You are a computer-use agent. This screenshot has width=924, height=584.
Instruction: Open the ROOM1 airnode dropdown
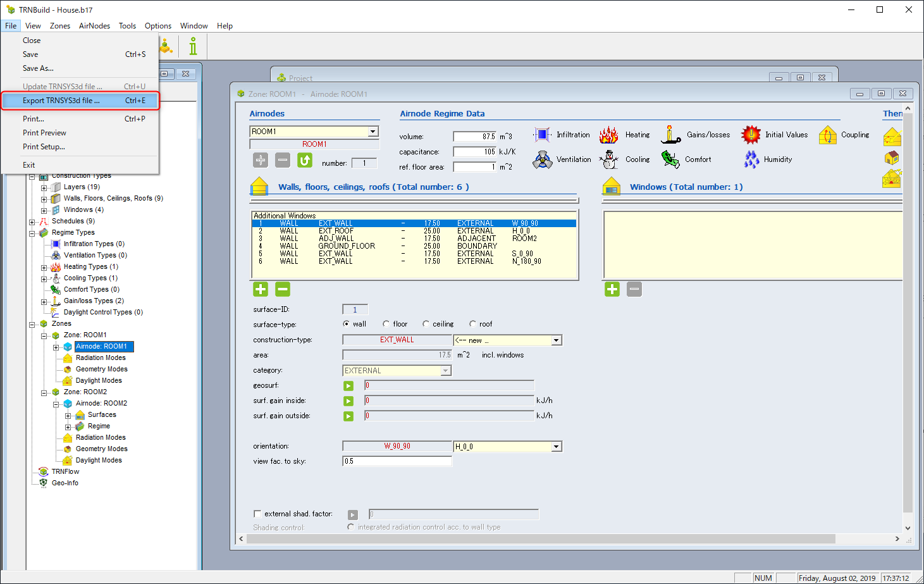373,132
